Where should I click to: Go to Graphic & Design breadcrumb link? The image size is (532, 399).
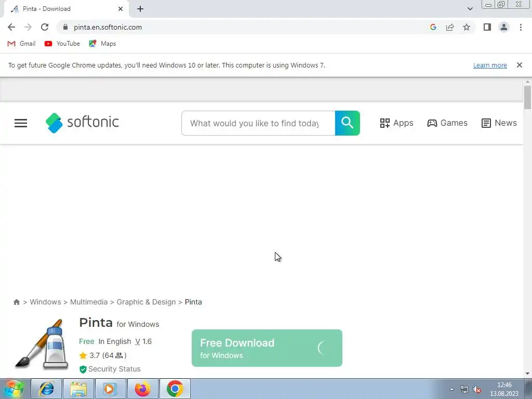[146, 302]
